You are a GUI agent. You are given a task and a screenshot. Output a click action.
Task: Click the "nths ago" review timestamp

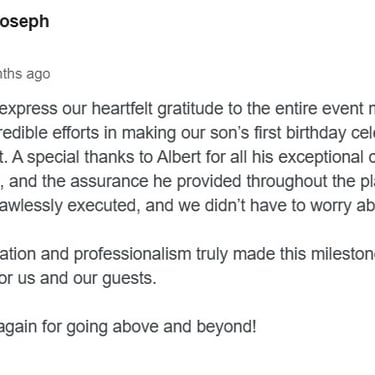(x=25, y=74)
